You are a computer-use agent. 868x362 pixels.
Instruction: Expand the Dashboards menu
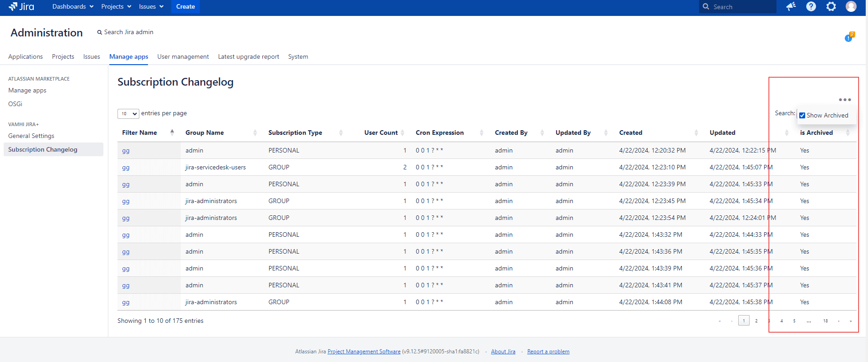pyautogui.click(x=73, y=6)
